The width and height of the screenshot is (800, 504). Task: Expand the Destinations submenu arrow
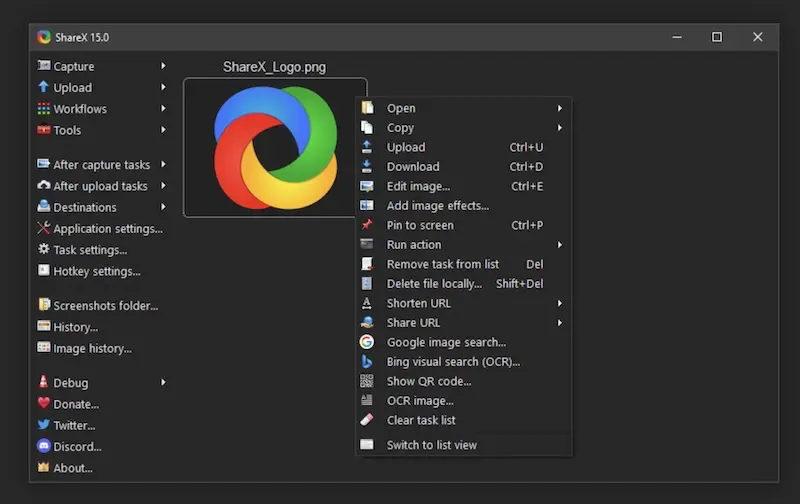163,207
